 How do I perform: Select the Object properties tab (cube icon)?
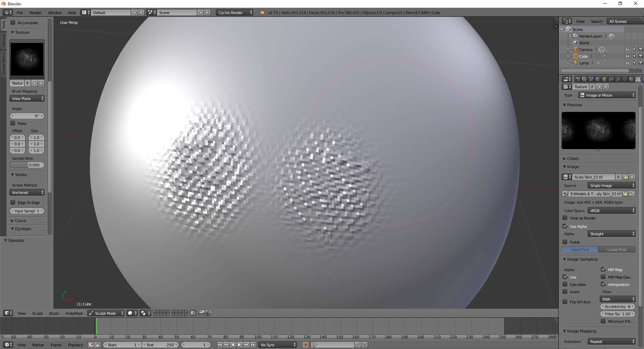(x=604, y=79)
